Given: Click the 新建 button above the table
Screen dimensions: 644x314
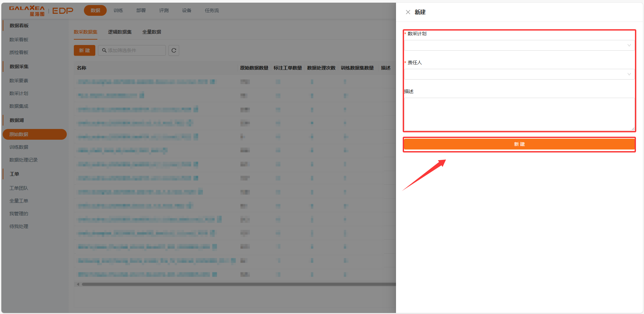Looking at the screenshot, I should (x=84, y=50).
